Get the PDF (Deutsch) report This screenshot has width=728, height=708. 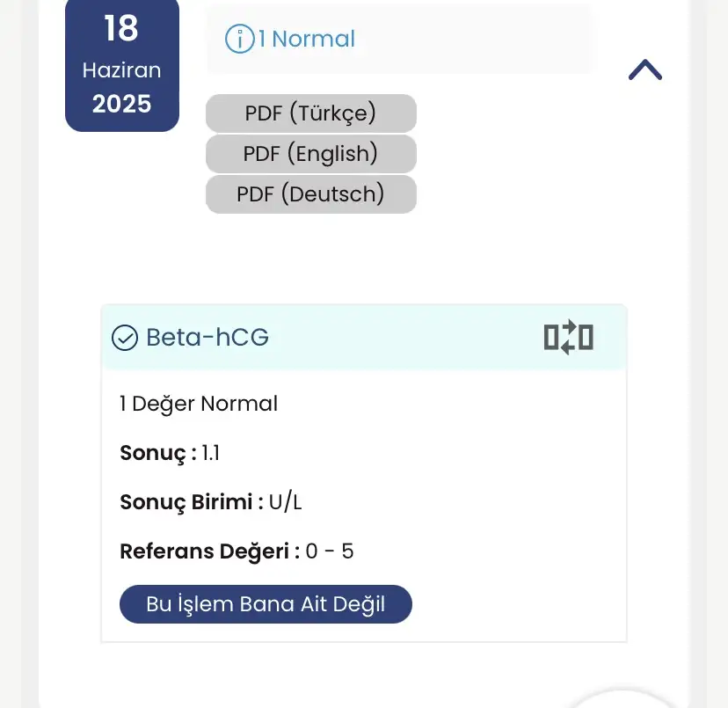tap(310, 194)
